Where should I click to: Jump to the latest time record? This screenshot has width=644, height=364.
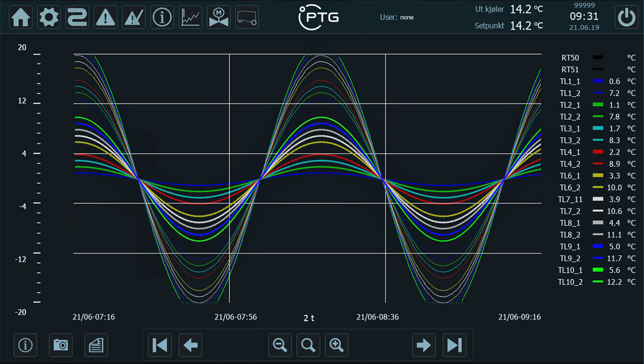pyautogui.click(x=455, y=345)
